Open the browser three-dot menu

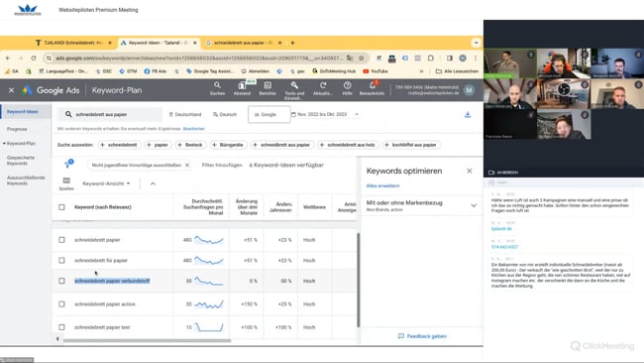coord(476,59)
